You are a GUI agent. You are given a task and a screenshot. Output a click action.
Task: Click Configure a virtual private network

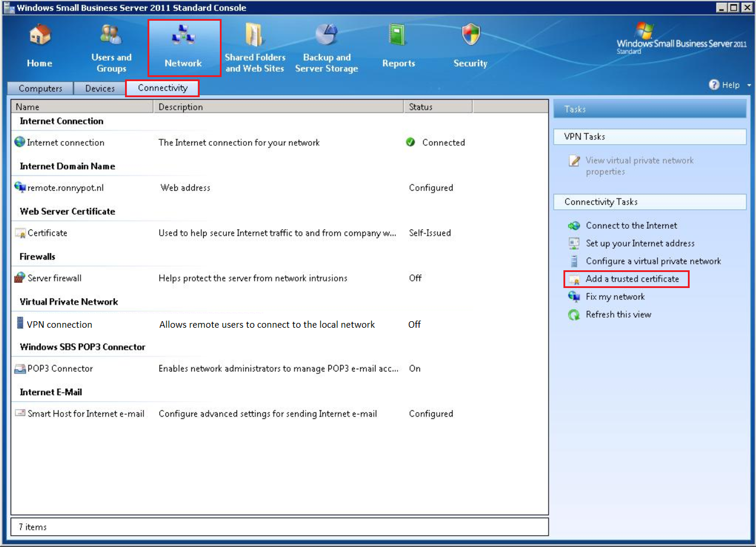653,261
